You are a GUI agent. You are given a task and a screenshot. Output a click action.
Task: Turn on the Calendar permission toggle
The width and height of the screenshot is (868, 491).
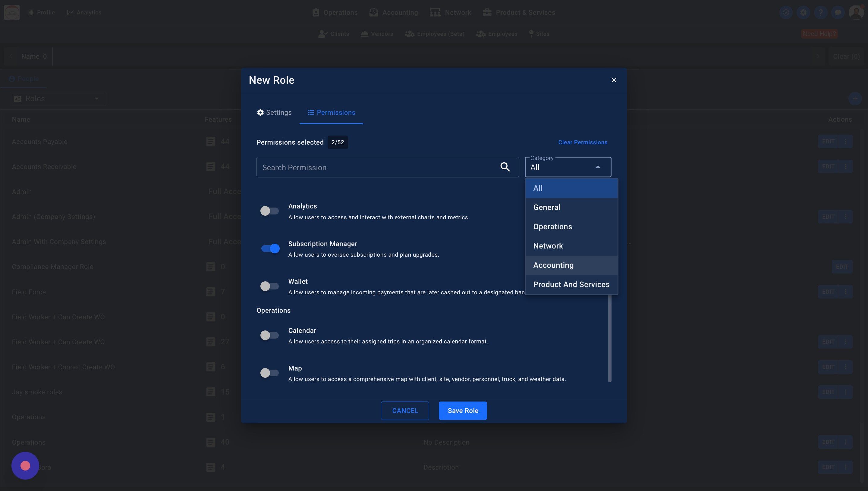tap(269, 335)
